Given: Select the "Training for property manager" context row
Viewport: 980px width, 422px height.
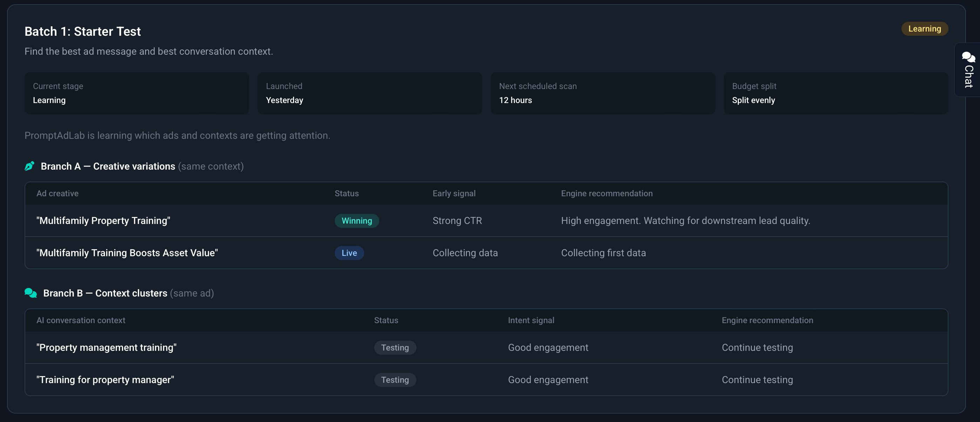Looking at the screenshot, I should (x=486, y=380).
